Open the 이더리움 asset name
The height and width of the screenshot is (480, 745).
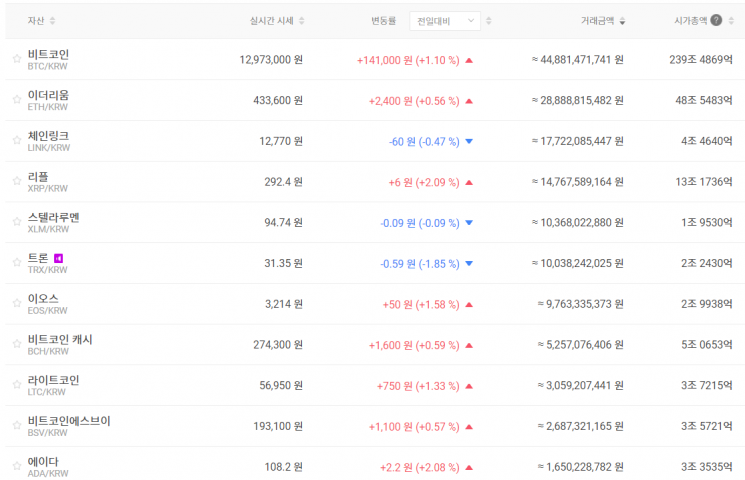pyautogui.click(x=48, y=95)
